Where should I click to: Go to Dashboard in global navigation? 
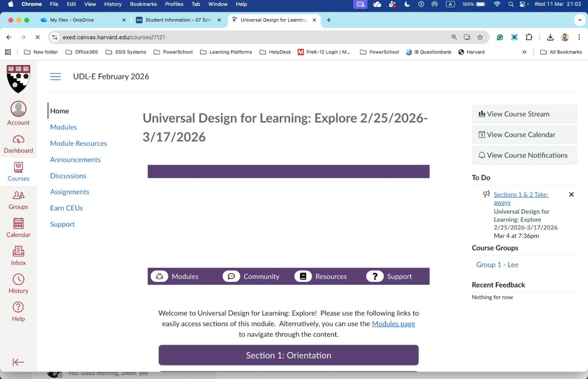[x=18, y=144]
